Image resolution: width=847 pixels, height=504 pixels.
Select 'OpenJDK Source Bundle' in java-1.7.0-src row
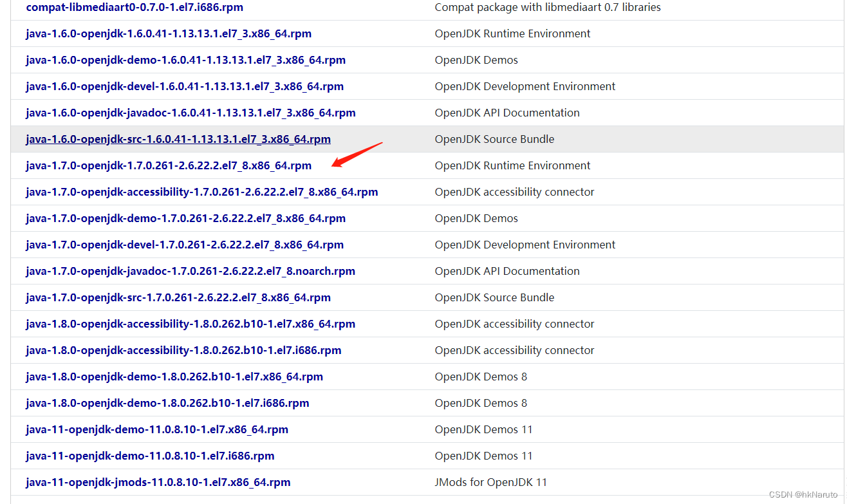pyautogui.click(x=494, y=297)
